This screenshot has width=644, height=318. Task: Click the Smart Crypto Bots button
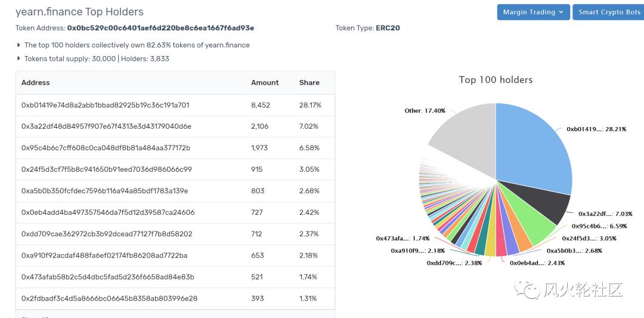click(x=608, y=13)
